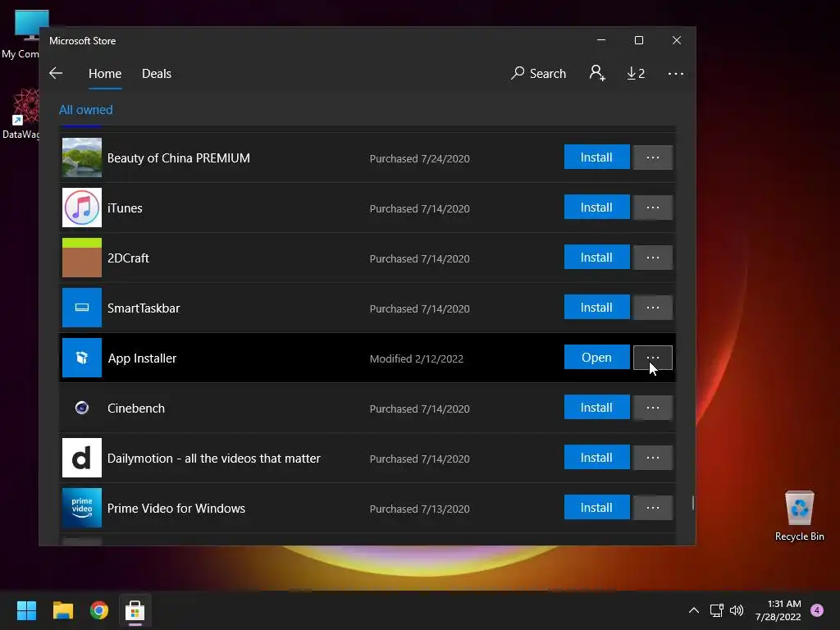Click the iTunes app title
This screenshot has width=840, height=630.
[x=125, y=208]
